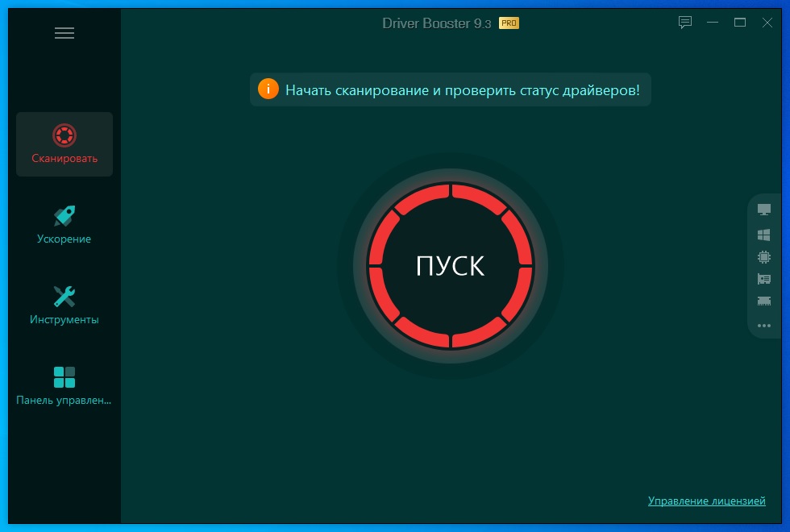Open the graphics card info icon
The height and width of the screenshot is (532, 790).
(763, 280)
